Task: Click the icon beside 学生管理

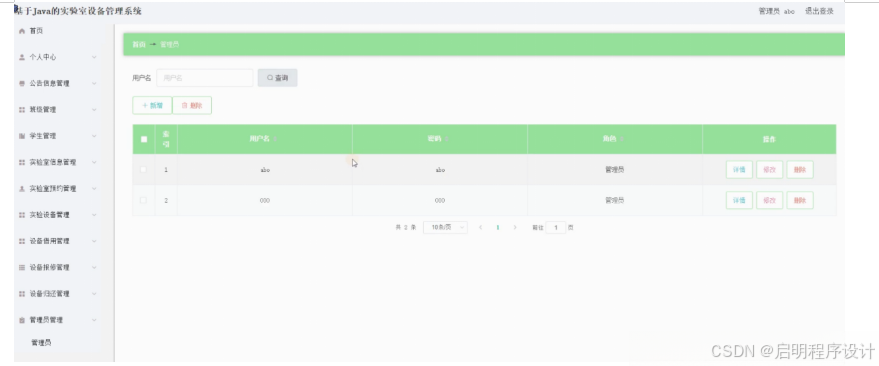Action: tap(22, 136)
